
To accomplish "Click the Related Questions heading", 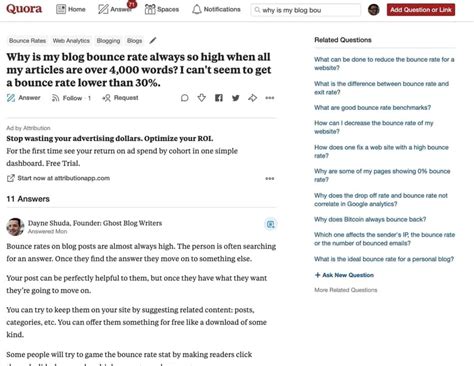I will [x=343, y=40].
